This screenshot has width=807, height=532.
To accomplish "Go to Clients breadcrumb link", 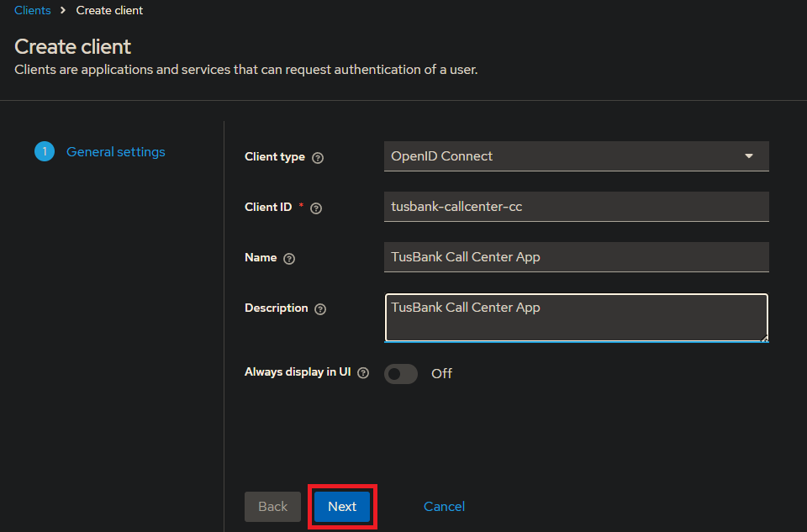I will click(x=33, y=10).
